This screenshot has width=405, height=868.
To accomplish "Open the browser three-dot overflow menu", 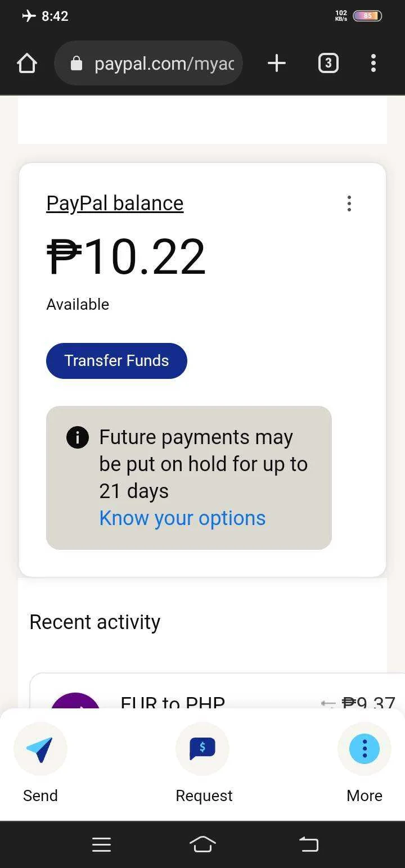I will click(x=373, y=64).
